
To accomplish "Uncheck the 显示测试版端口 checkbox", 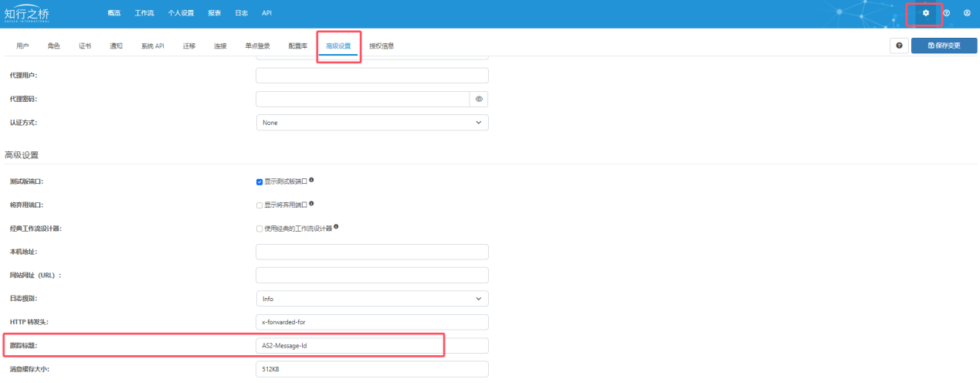I will (x=259, y=181).
